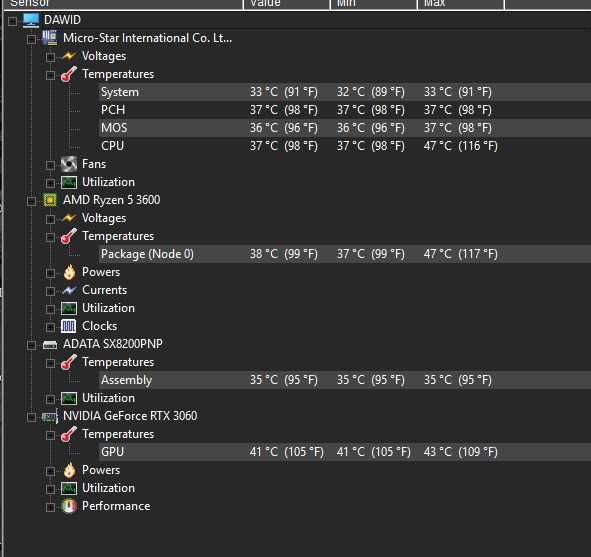Select the Assembly temperature row label
591x557 pixels.
(126, 380)
